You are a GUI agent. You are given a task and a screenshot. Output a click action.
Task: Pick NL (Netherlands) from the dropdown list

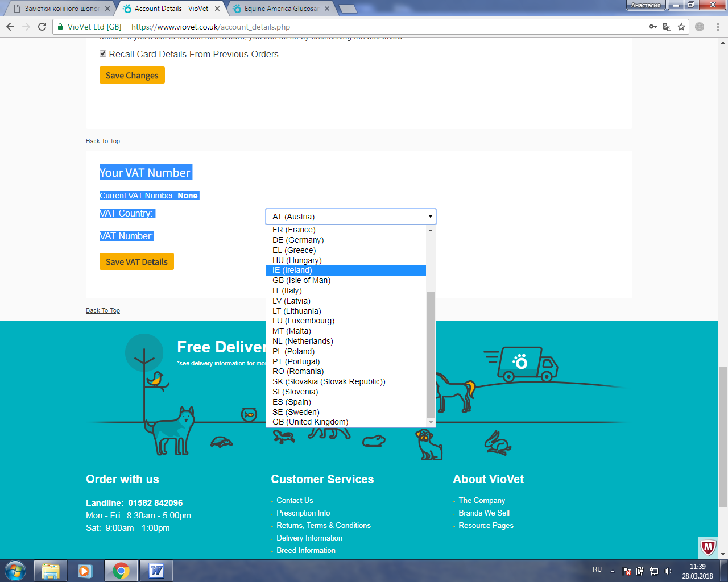coord(346,341)
